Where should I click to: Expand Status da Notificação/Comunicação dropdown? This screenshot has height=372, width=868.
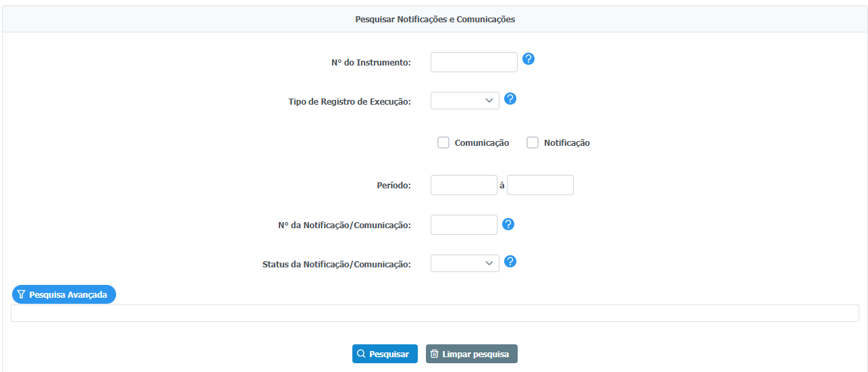465,263
